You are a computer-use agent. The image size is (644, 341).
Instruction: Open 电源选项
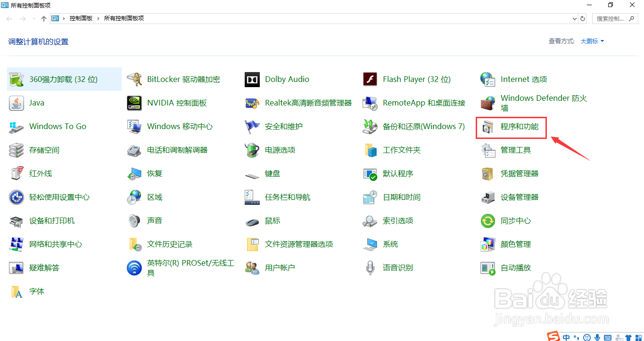click(280, 150)
